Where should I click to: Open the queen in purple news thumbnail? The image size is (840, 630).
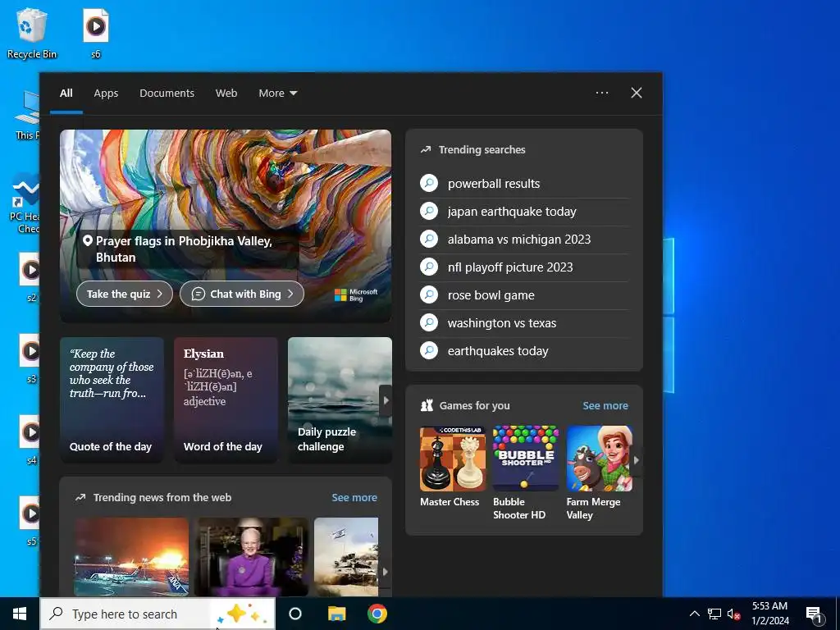point(252,557)
